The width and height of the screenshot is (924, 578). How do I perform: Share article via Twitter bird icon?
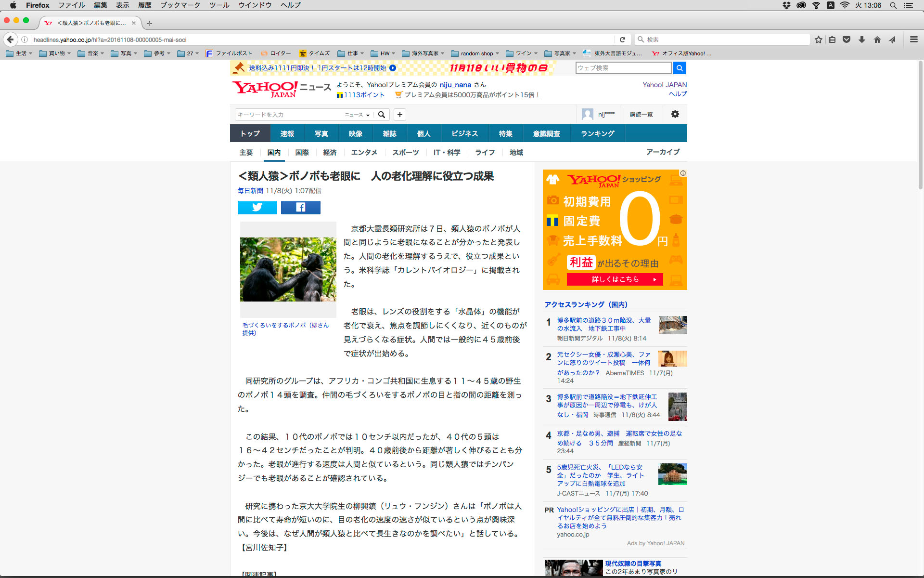point(257,208)
